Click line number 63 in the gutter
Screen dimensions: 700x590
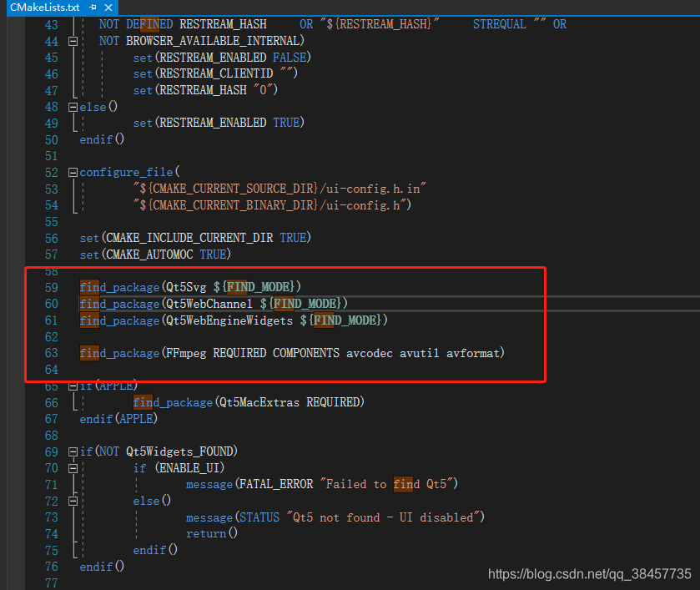click(x=51, y=353)
